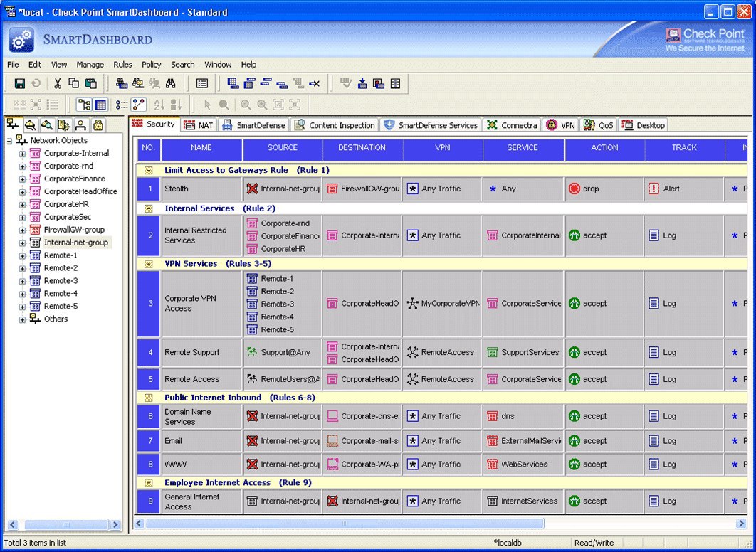This screenshot has height=552, width=756.
Task: Click CorporateFinance source in rule 2
Action: tap(283, 236)
